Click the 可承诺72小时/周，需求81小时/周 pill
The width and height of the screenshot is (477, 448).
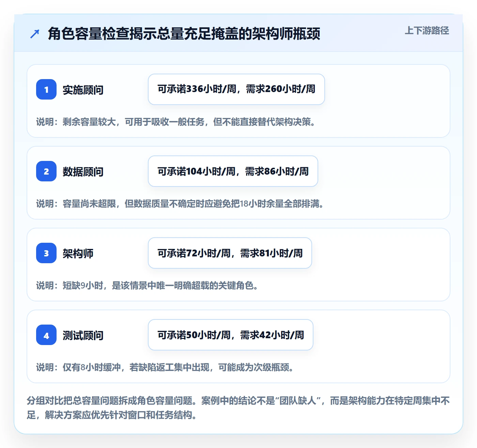(x=230, y=253)
